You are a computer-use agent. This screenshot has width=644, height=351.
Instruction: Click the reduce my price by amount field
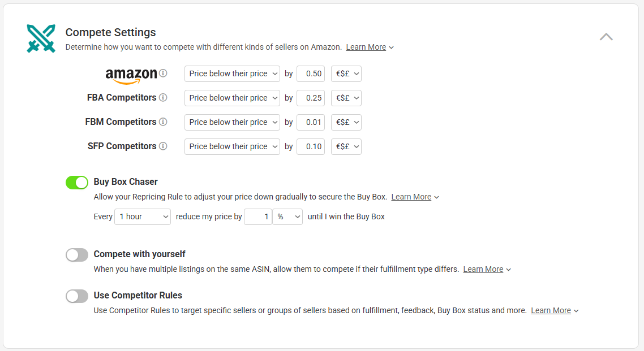click(x=258, y=216)
